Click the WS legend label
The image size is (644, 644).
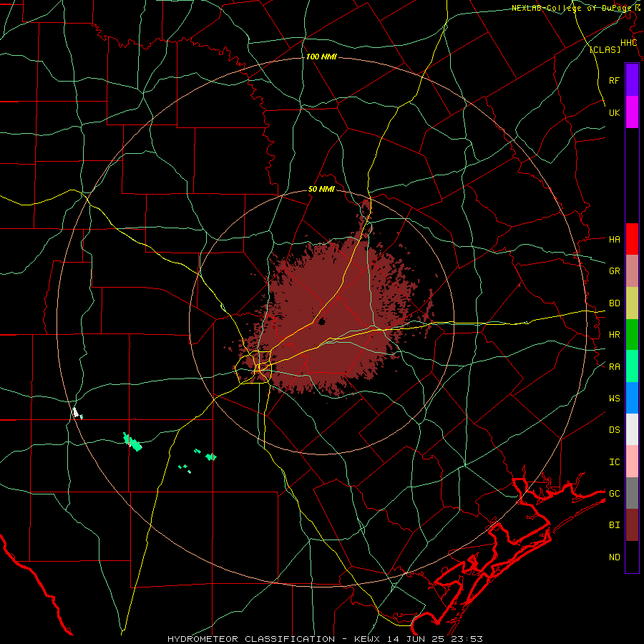point(614,399)
